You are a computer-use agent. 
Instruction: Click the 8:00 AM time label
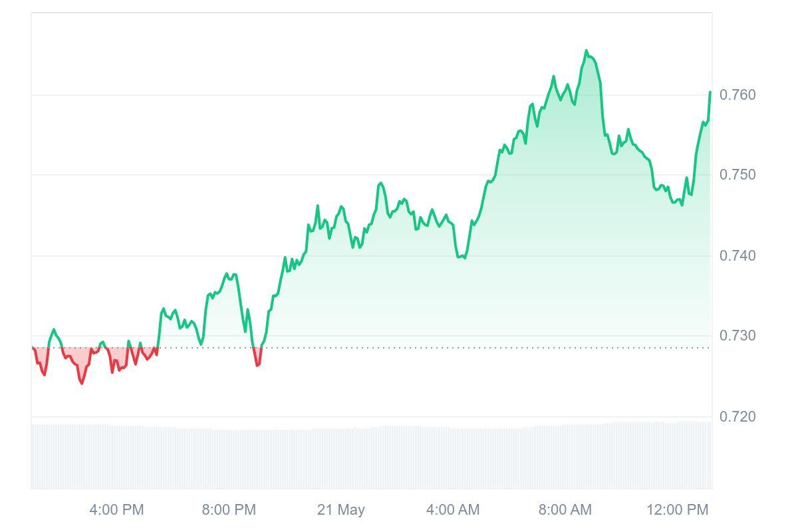click(x=565, y=510)
